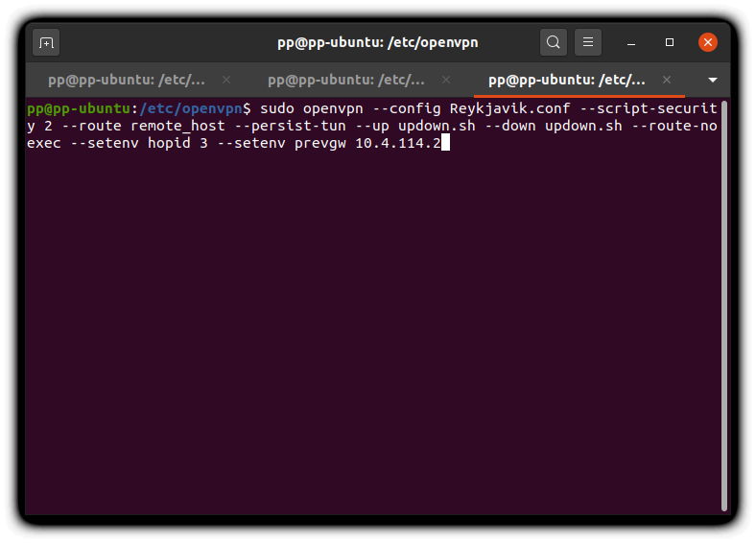
Task: Click the 'remote_host' text in command
Action: point(177,127)
